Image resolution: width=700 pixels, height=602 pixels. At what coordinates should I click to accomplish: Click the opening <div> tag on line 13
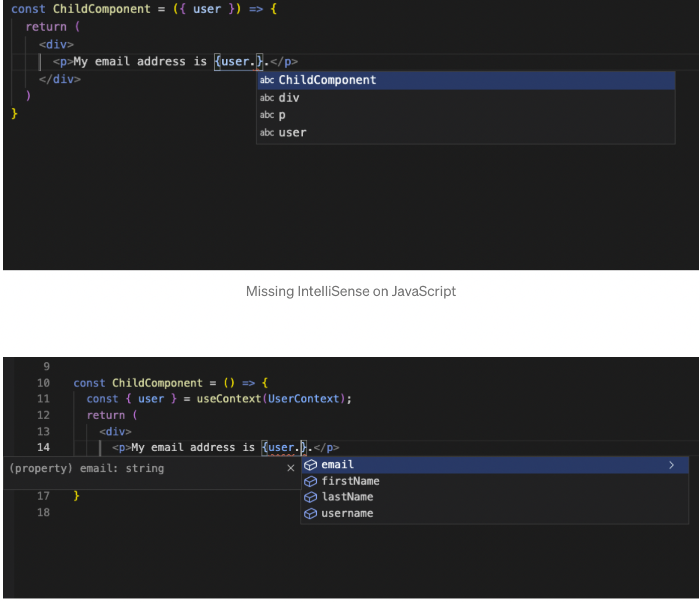pyautogui.click(x=115, y=432)
